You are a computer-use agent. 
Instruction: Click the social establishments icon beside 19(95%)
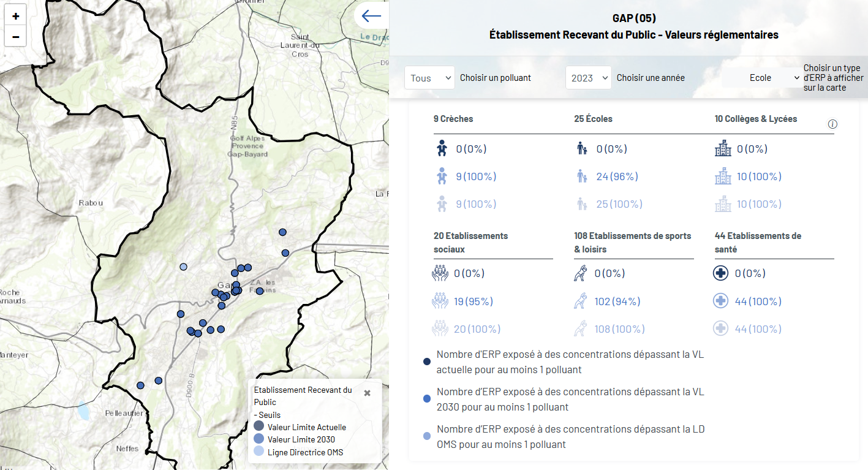(x=440, y=301)
